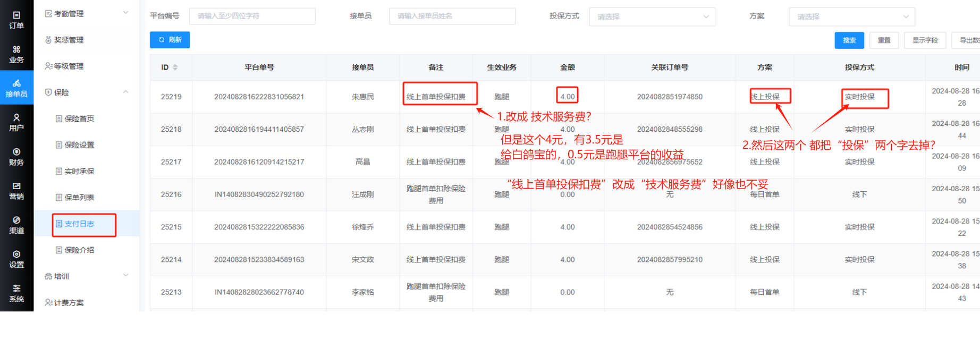
Task: Focus the 平台编号 input field
Action: (252, 16)
